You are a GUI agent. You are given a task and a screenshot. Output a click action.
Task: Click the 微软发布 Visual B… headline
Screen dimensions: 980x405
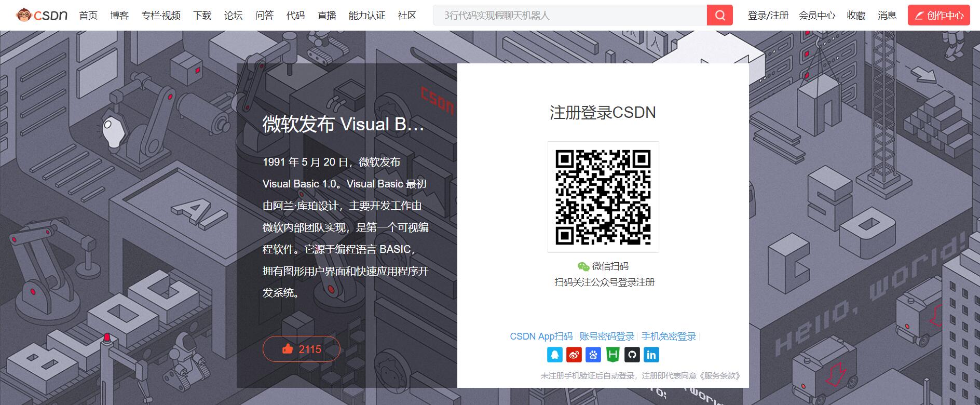(x=344, y=124)
